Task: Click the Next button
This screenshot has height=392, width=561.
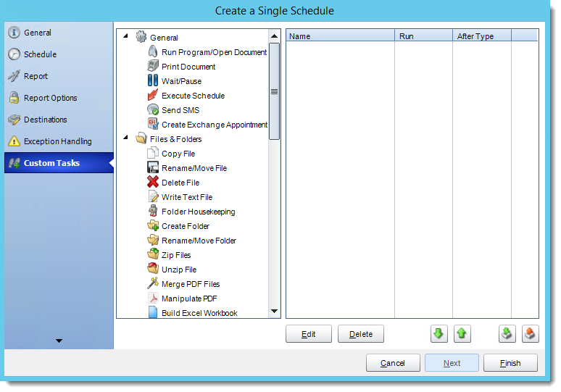Action: click(x=452, y=363)
